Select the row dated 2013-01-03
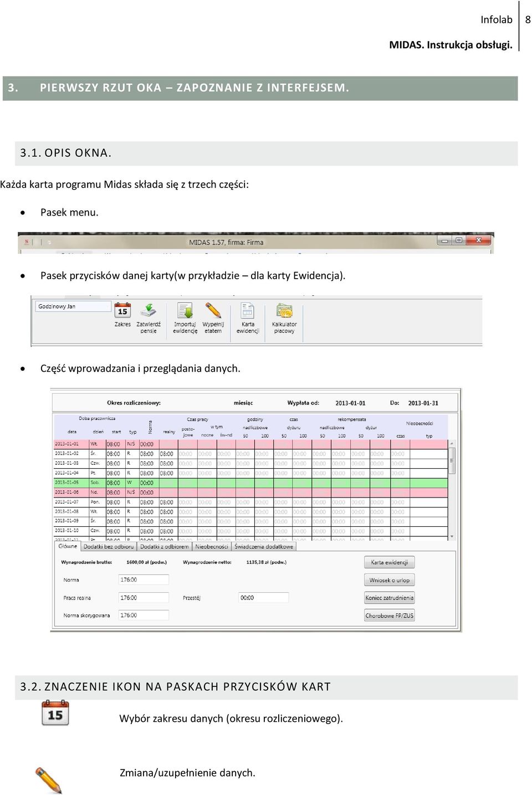The height and width of the screenshot is (795, 532). (x=250, y=464)
